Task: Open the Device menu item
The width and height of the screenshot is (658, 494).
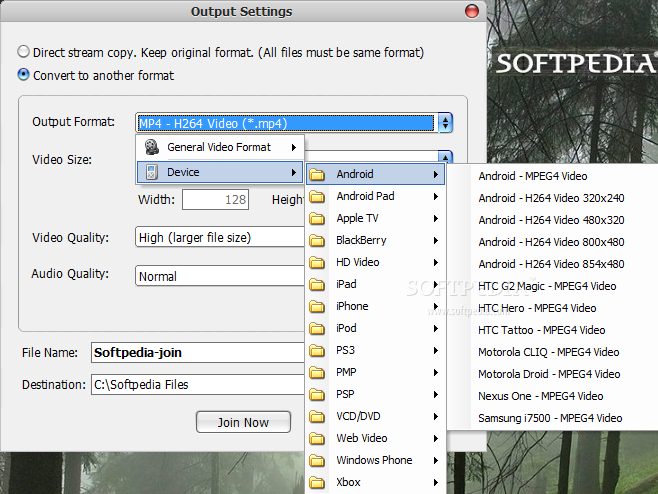Action: (x=220, y=173)
